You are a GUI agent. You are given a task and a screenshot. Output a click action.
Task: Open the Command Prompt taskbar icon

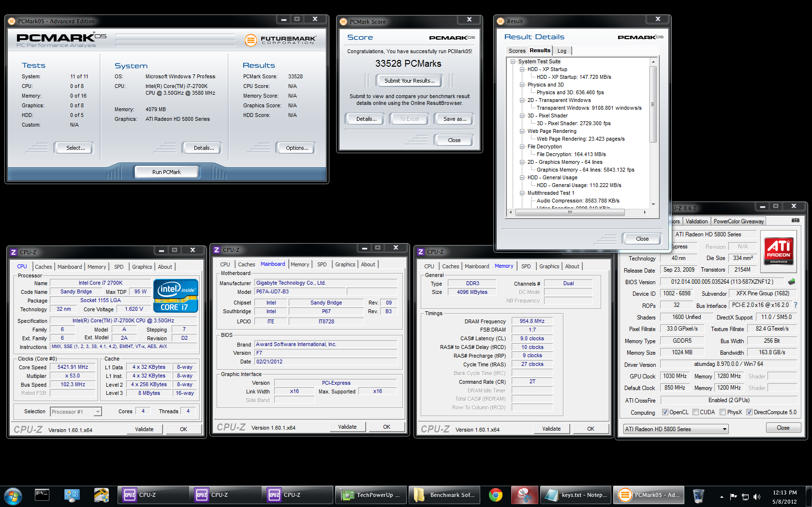pyautogui.click(x=42, y=495)
